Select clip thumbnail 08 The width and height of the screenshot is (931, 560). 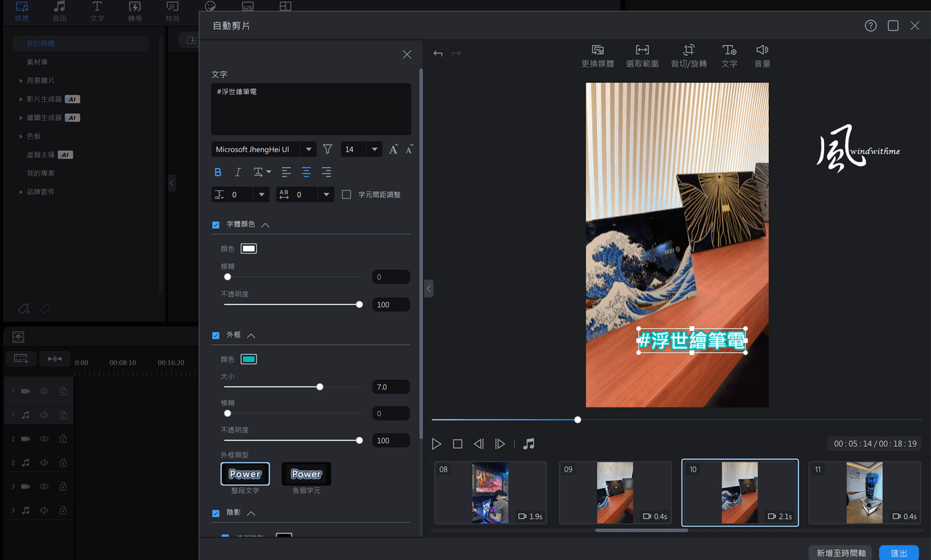490,492
